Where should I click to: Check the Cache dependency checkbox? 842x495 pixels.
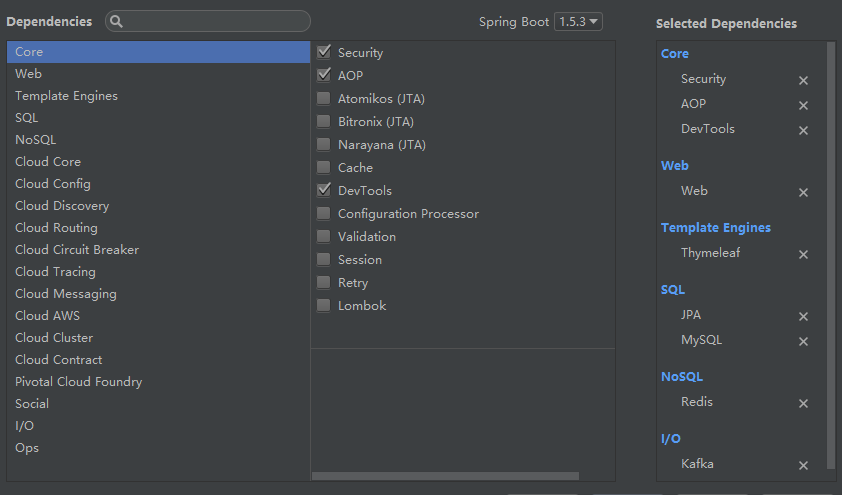point(324,167)
